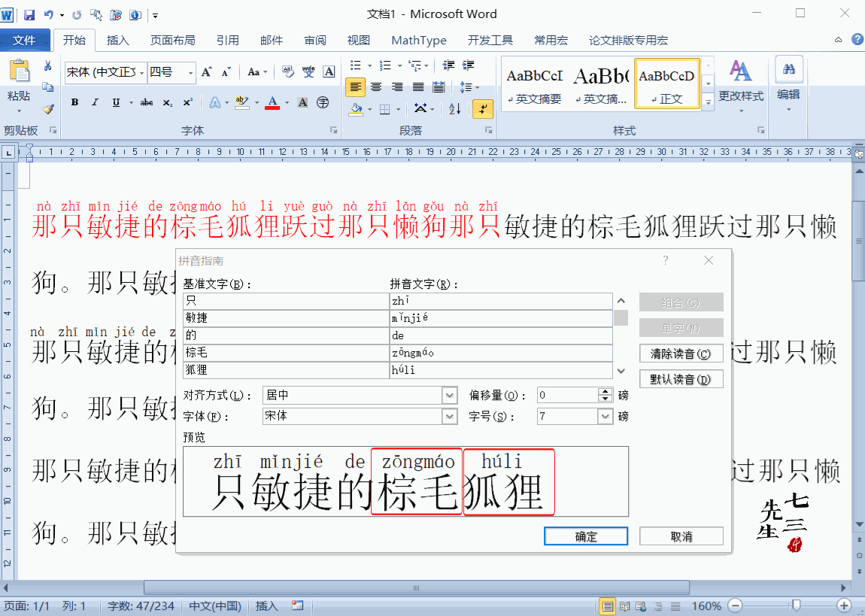Open the font color dropdown arrow

(x=287, y=102)
